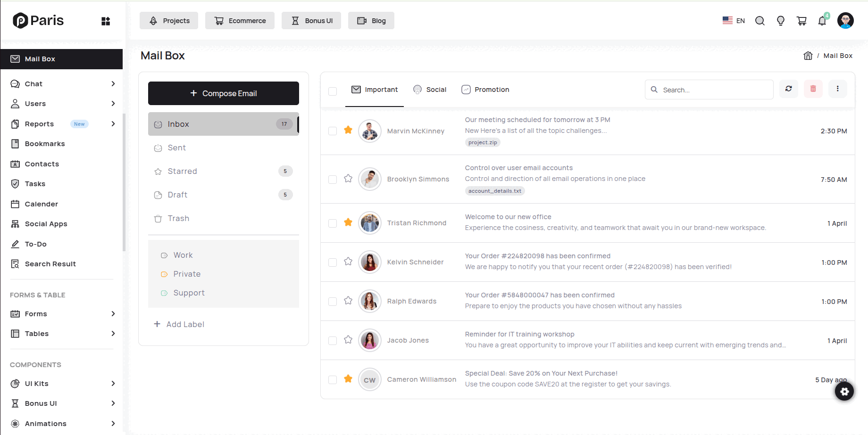Open the floating settings gear button
Image resolution: width=868 pixels, height=435 pixels.
(844, 391)
